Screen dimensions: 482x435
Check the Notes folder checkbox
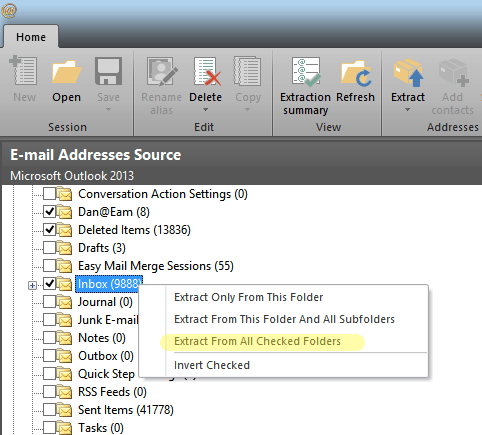pos(50,337)
